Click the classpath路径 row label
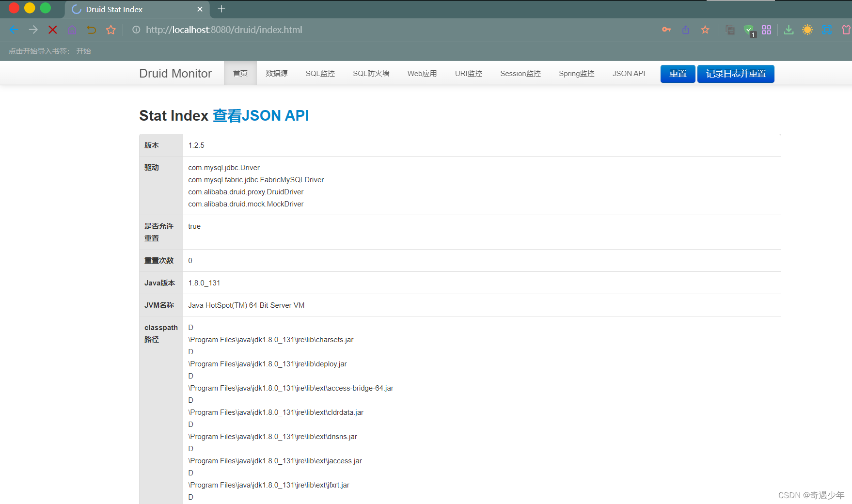 click(161, 333)
